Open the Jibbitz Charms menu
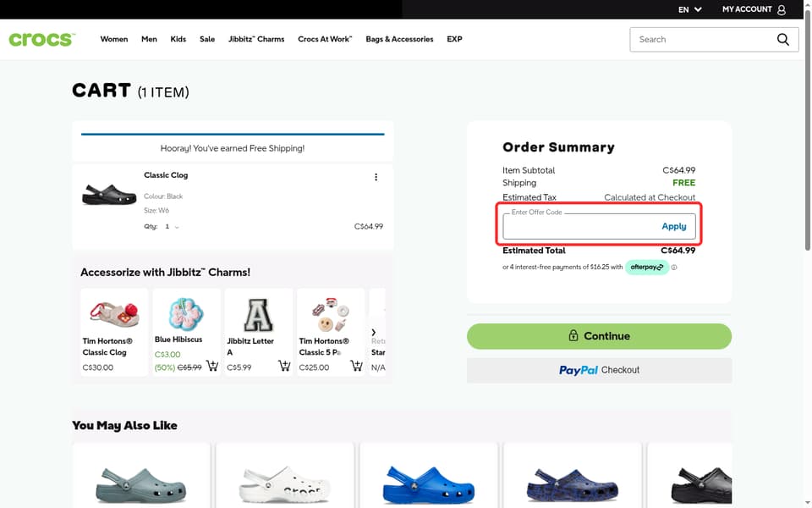Viewport: 812px width, 508px height. [x=256, y=40]
